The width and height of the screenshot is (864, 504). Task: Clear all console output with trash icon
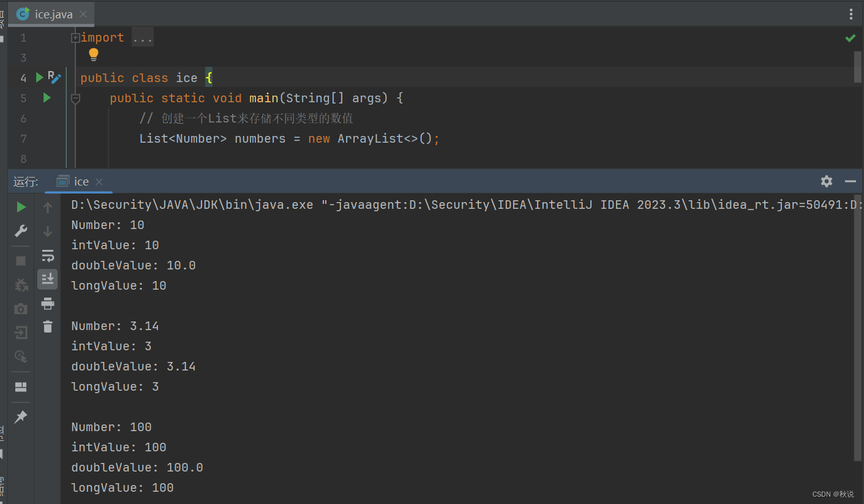(48, 326)
